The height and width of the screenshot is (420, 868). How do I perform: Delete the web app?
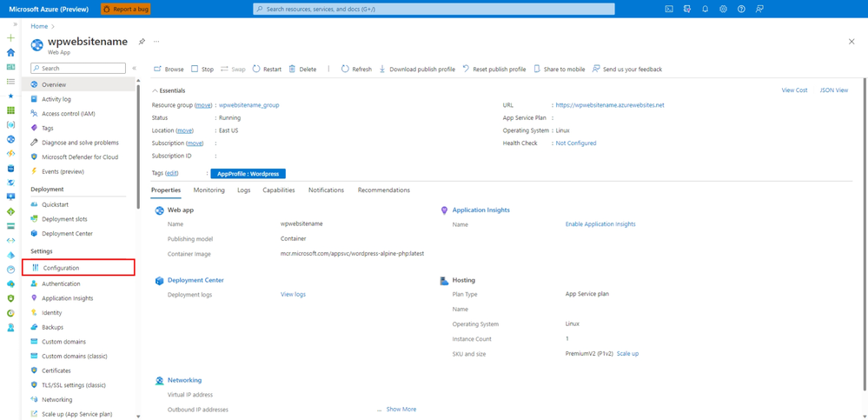pos(302,70)
